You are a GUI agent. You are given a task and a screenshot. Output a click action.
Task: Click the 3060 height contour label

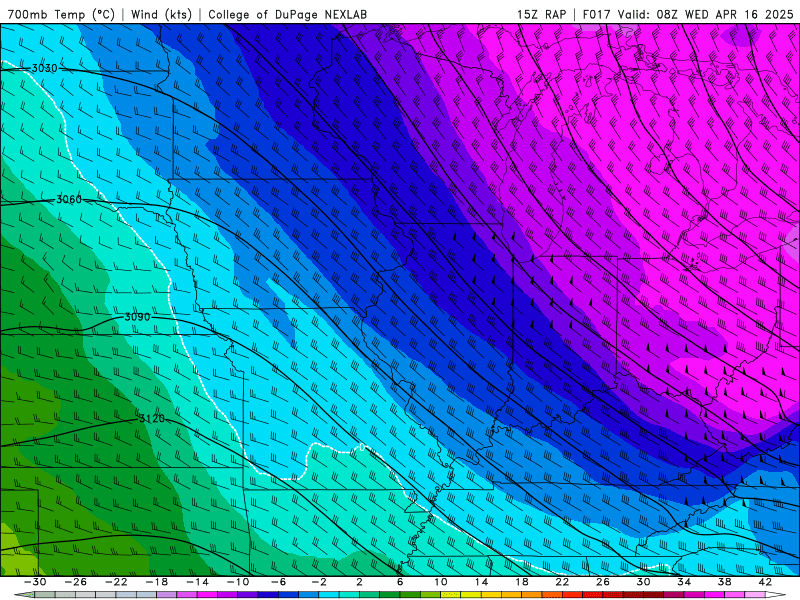click(68, 199)
